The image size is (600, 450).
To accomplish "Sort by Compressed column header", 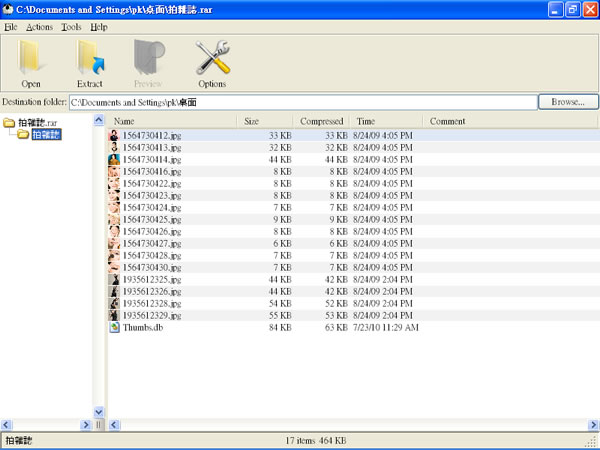I will click(x=322, y=121).
